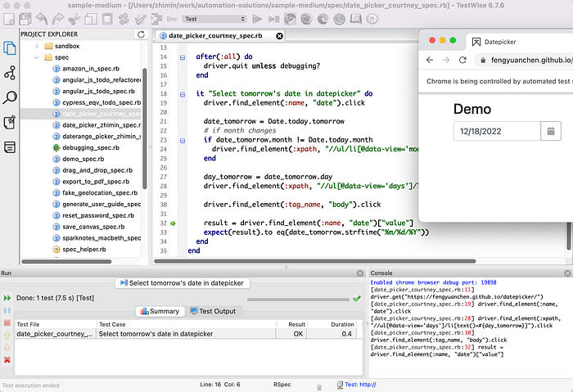Select the Chrome browser icon in toolbar

point(290,19)
